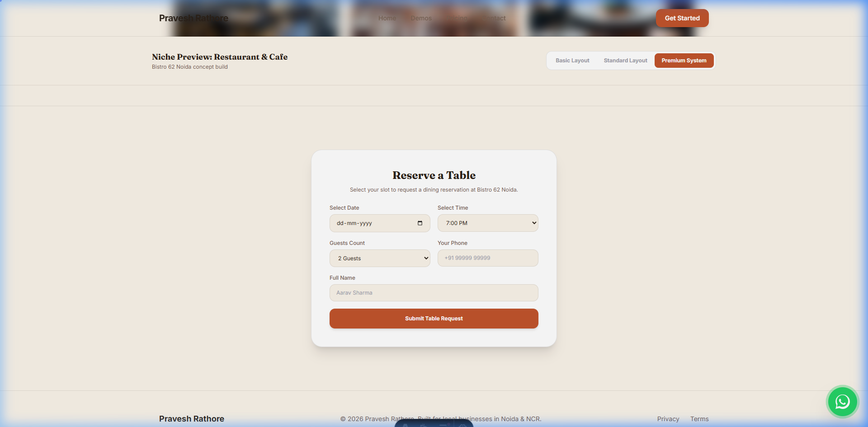
Task: Click the Get Started button
Action: [682, 18]
